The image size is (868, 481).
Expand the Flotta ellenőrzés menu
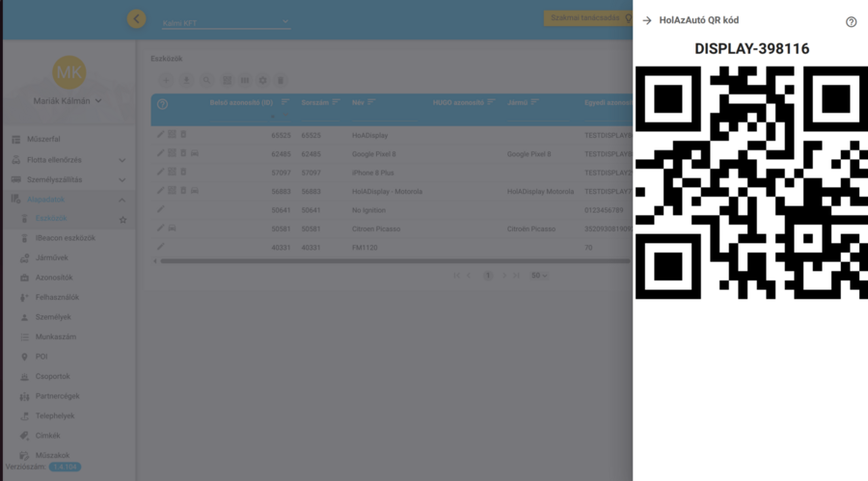pos(68,160)
